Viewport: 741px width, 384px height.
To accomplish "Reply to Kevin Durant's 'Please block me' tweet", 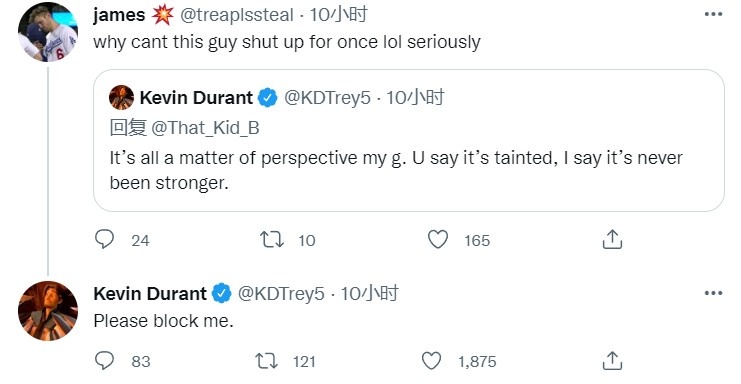I will 104,361.
